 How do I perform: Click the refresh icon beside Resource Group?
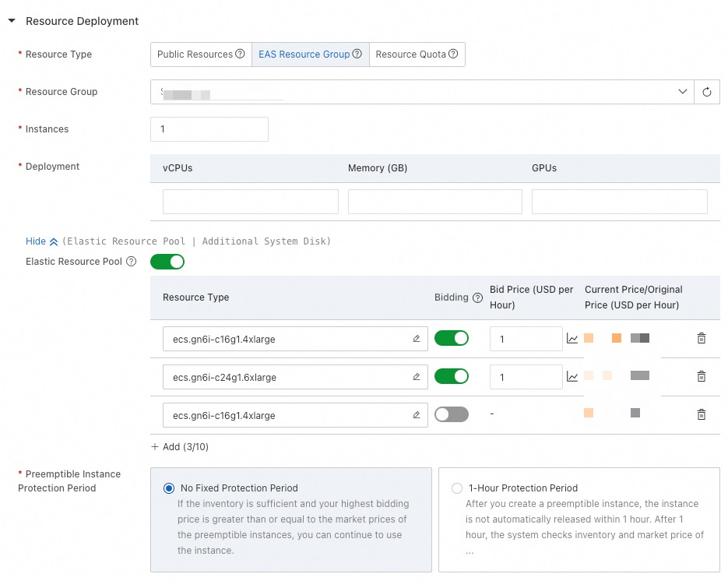tap(707, 92)
